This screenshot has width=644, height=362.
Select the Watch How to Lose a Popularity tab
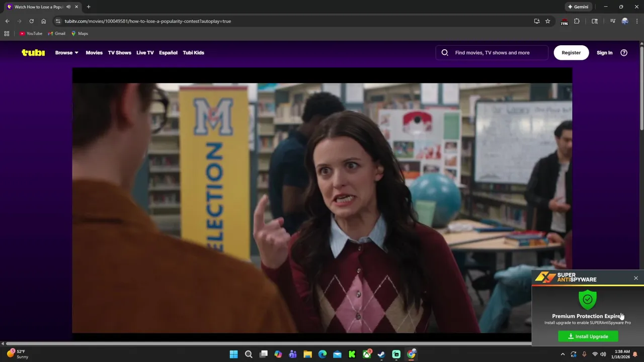coord(38,7)
